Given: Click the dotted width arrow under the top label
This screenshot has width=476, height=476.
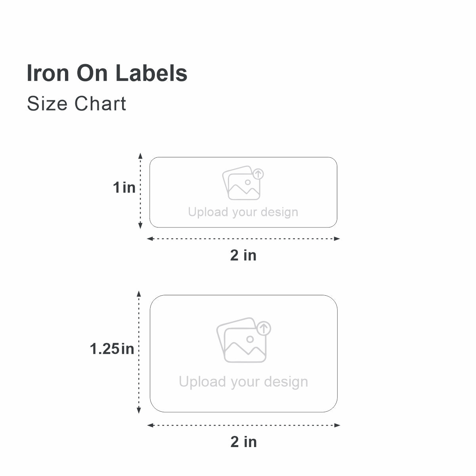Looking at the screenshot, I should (243, 239).
